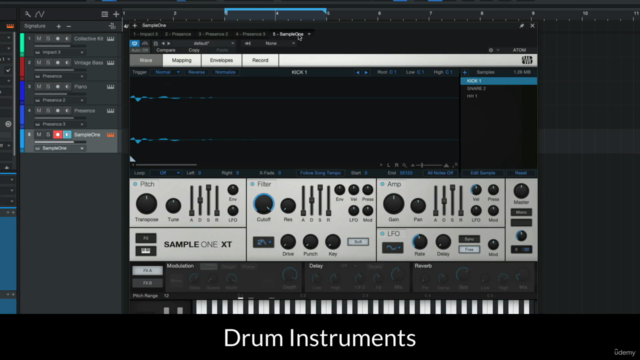Select next sample with right arrow
This screenshot has width=640, height=360.
(366, 72)
